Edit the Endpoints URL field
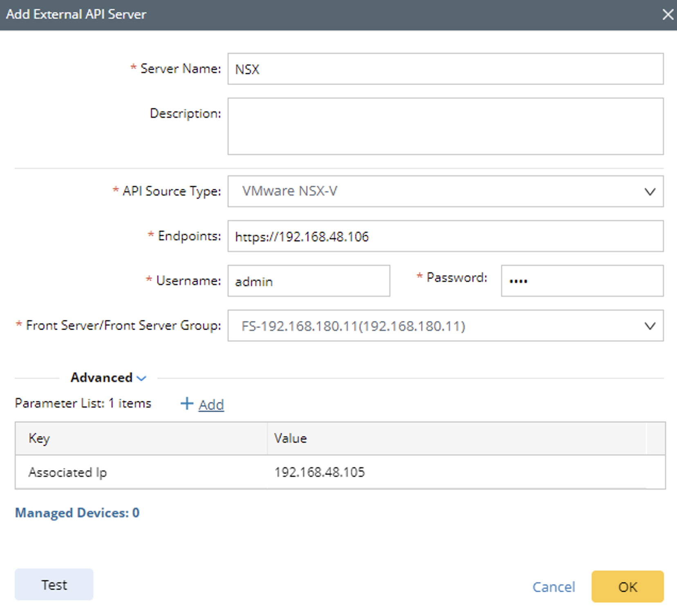 445,236
